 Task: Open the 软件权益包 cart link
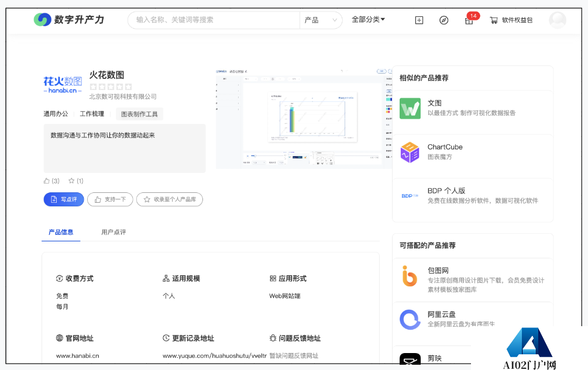[511, 20]
